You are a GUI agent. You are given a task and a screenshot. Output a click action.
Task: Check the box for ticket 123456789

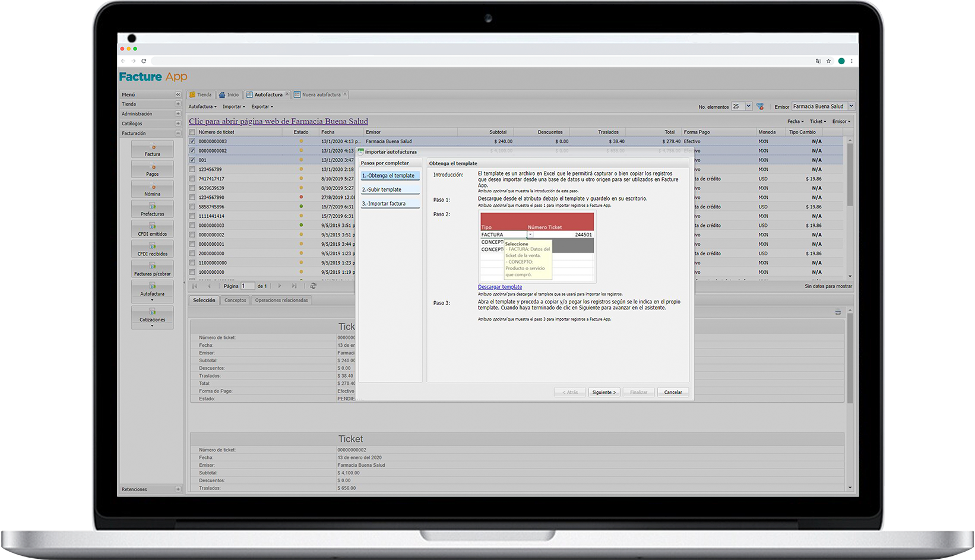pos(192,169)
